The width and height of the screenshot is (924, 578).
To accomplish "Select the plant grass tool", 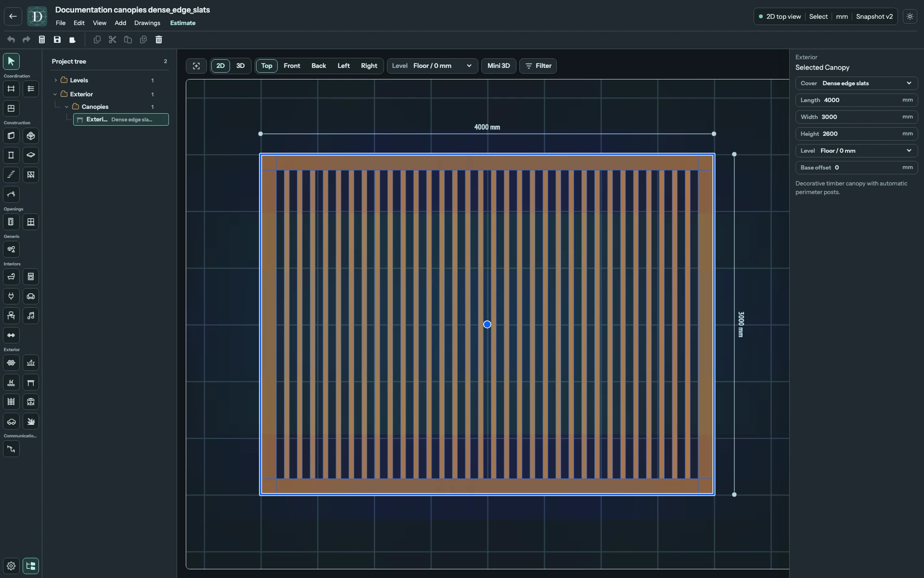I will point(31,421).
